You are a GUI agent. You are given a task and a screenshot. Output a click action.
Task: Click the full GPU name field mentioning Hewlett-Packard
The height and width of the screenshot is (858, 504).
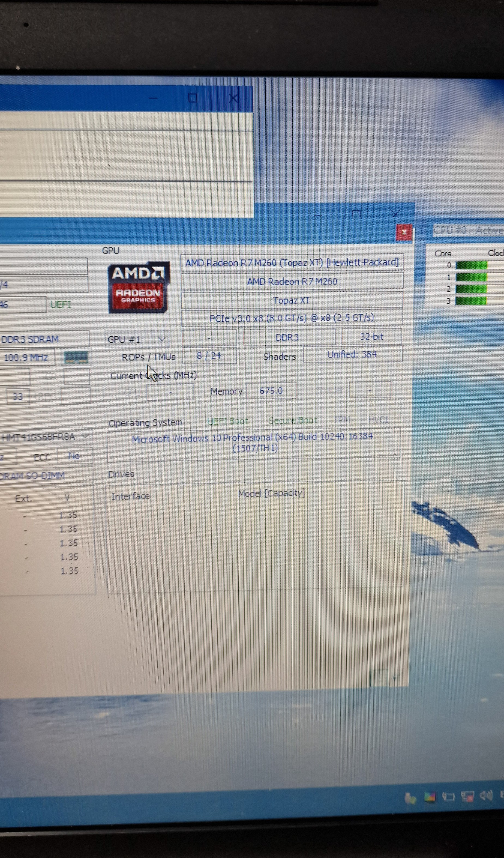(x=292, y=262)
